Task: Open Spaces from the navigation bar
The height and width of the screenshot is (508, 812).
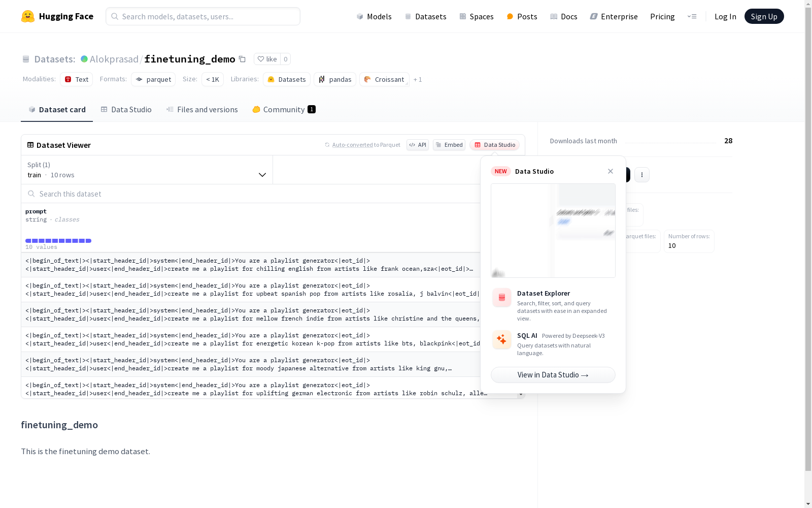Action: pos(477,16)
